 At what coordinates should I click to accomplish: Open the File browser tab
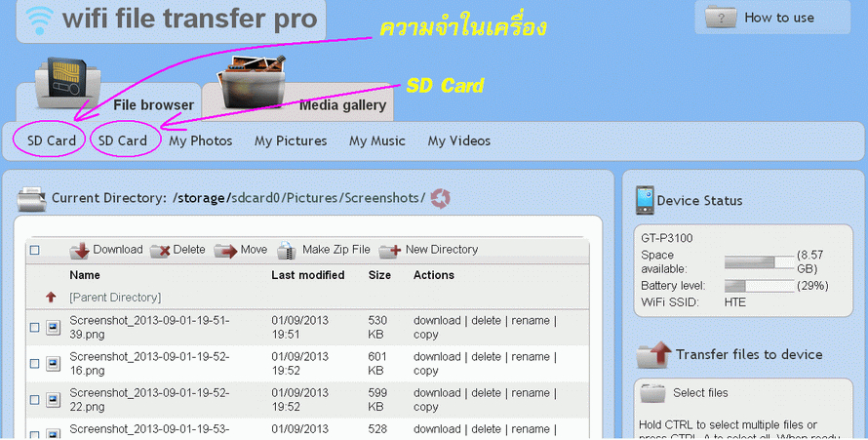(153, 104)
